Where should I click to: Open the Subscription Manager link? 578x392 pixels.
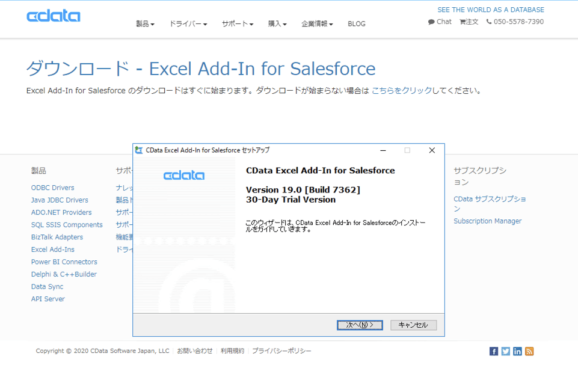(488, 221)
